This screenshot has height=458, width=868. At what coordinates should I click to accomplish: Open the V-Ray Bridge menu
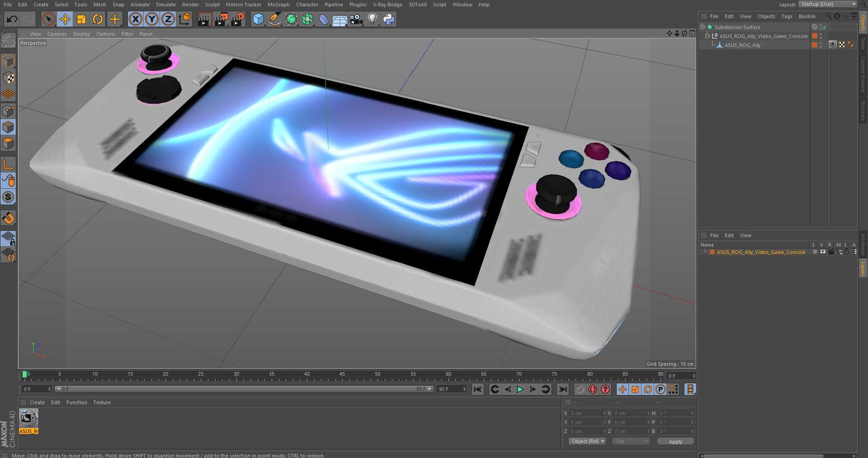387,5
